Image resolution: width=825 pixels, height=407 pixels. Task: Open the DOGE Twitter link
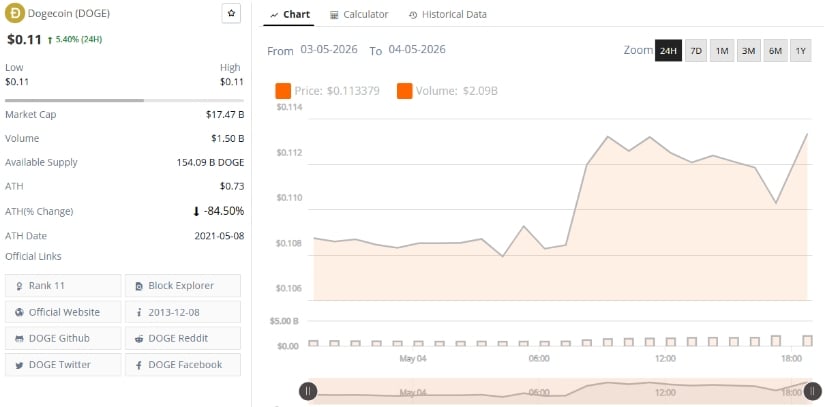tap(63, 364)
